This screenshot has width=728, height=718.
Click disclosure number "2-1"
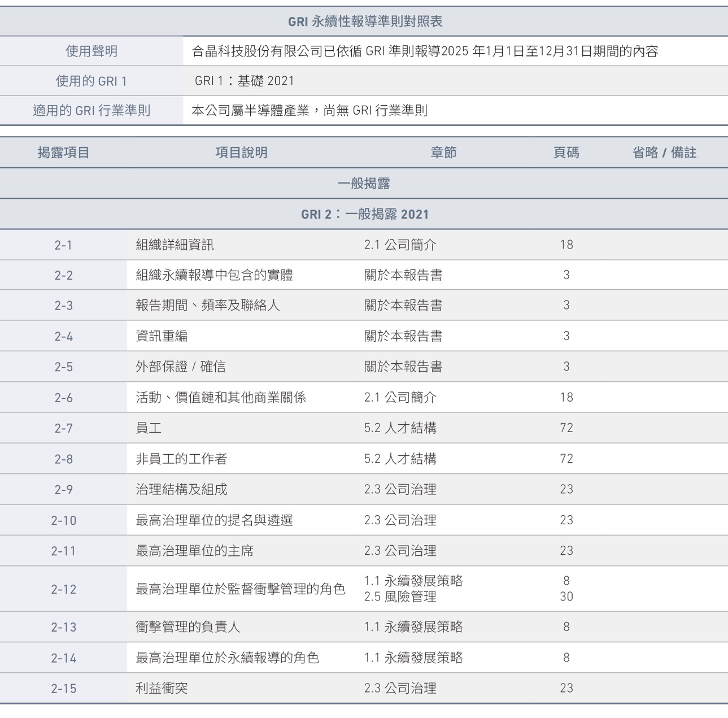(63, 245)
